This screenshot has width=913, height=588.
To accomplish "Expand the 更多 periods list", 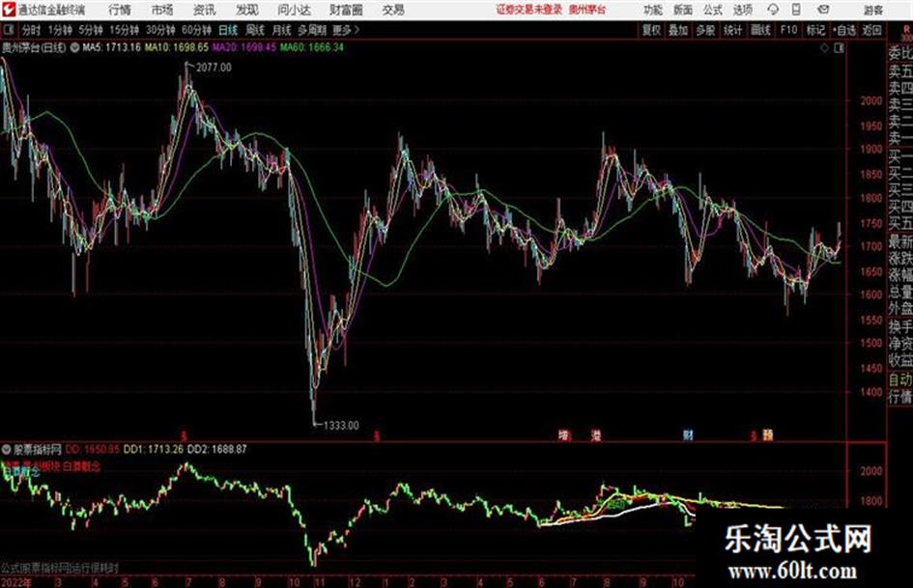I will tap(346, 30).
